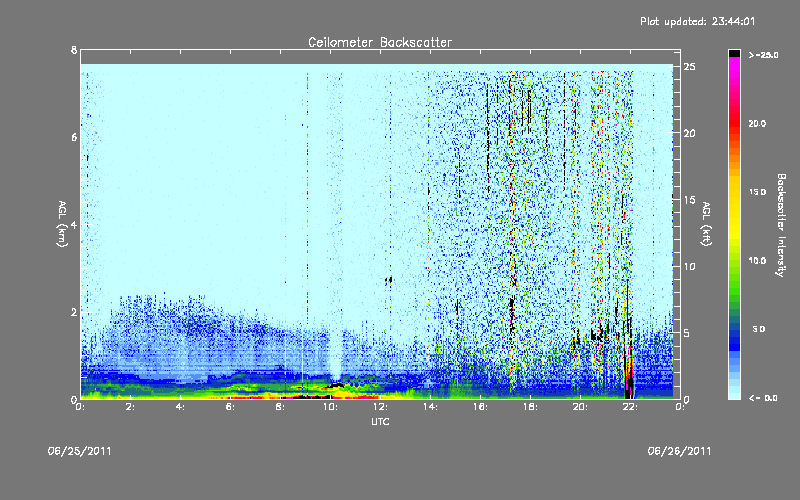The height and width of the screenshot is (500, 800).
Task: Click the "20:" UTC hour tick
Action: tap(581, 407)
